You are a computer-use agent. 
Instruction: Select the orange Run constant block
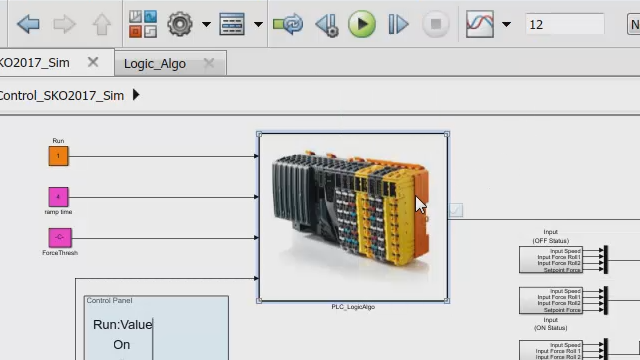58,156
